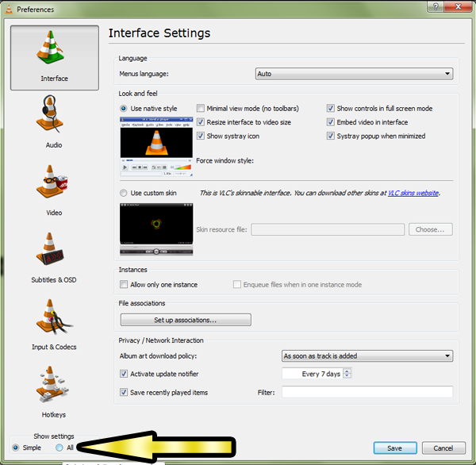The width and height of the screenshot is (476, 465).
Task: Click the Look and feel group label
Action: tap(138, 94)
